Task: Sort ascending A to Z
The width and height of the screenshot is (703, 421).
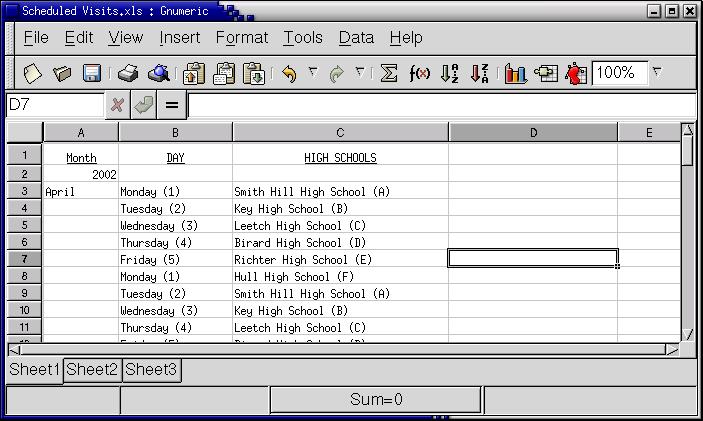Action: tap(449, 73)
